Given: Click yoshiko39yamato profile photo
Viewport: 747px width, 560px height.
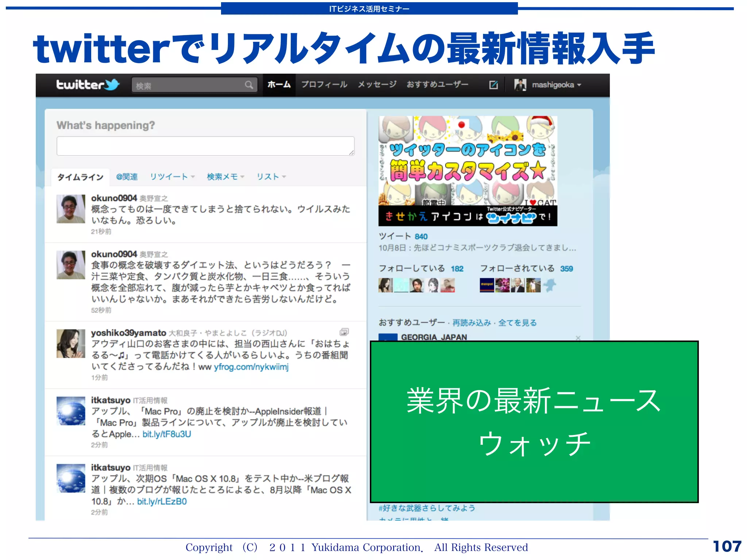Looking at the screenshot, I should point(71,343).
